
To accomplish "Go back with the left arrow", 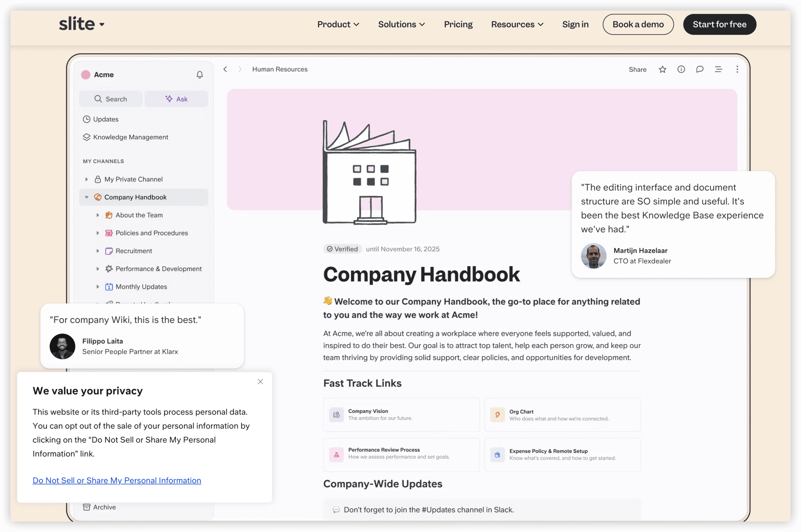I will (x=225, y=70).
